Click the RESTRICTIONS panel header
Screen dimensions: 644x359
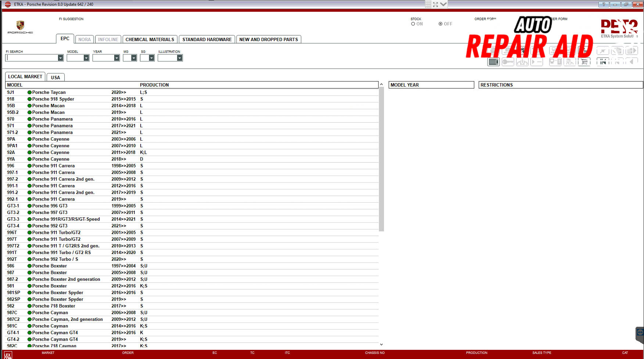click(561, 85)
